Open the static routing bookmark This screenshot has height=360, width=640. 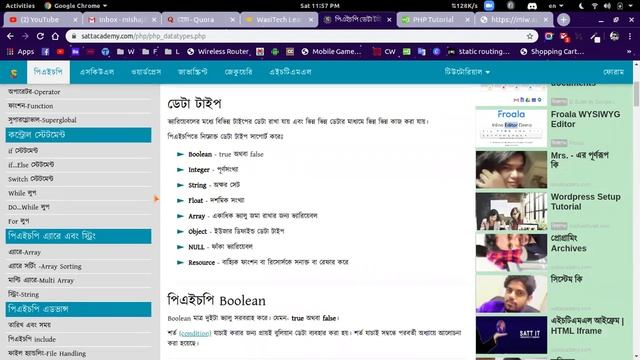click(x=479, y=52)
